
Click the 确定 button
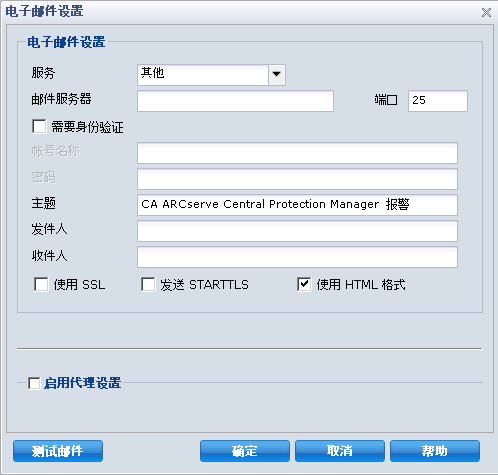(x=245, y=451)
